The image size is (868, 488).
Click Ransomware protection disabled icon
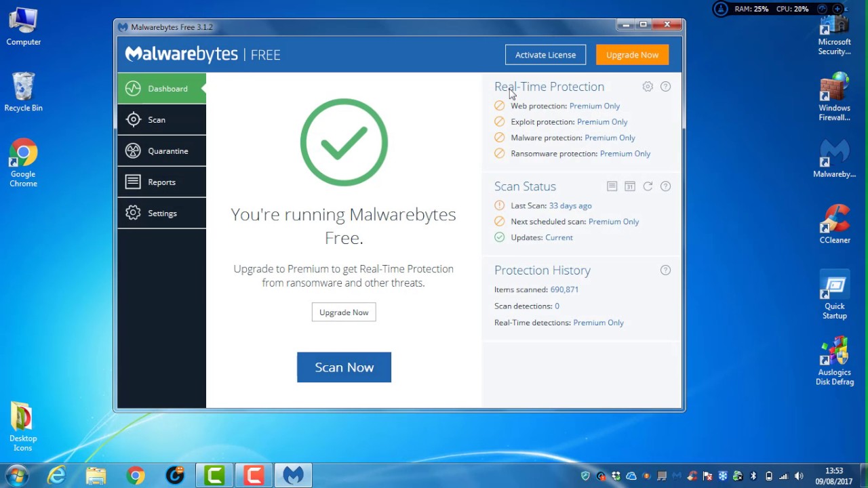click(x=499, y=153)
